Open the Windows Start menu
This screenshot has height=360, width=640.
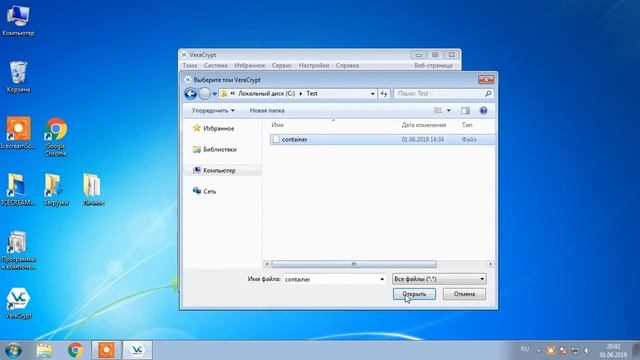tap(13, 350)
